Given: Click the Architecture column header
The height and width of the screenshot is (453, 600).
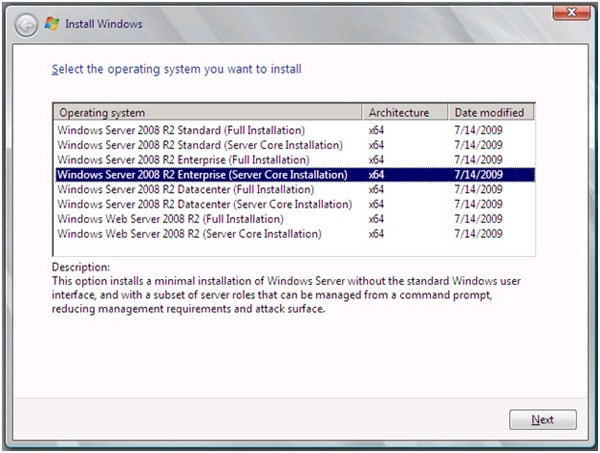Looking at the screenshot, I should pos(404,112).
